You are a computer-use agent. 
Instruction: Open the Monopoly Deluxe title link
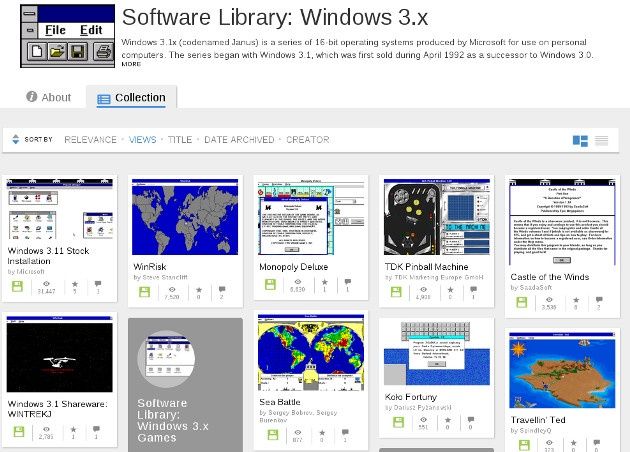tap(294, 267)
